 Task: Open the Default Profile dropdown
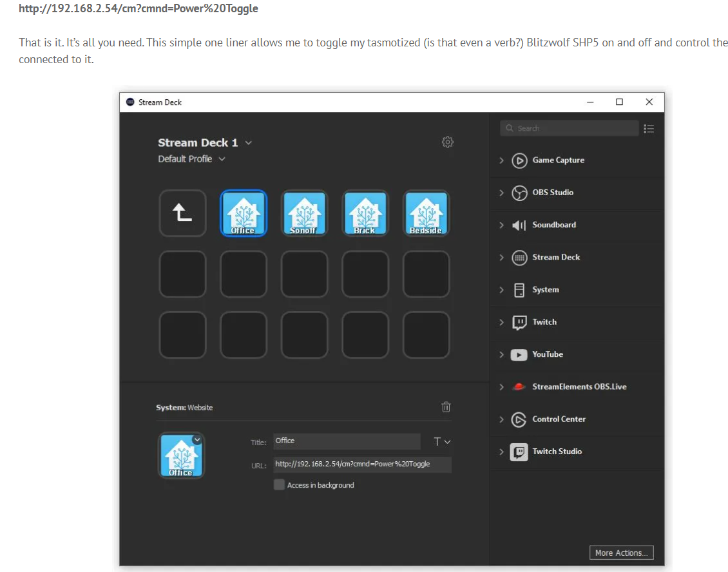tap(222, 159)
